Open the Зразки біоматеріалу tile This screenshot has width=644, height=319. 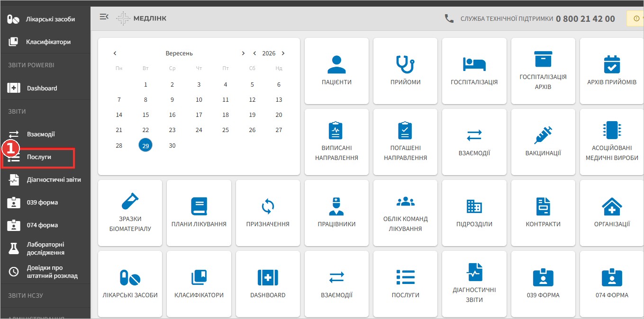coord(130,213)
